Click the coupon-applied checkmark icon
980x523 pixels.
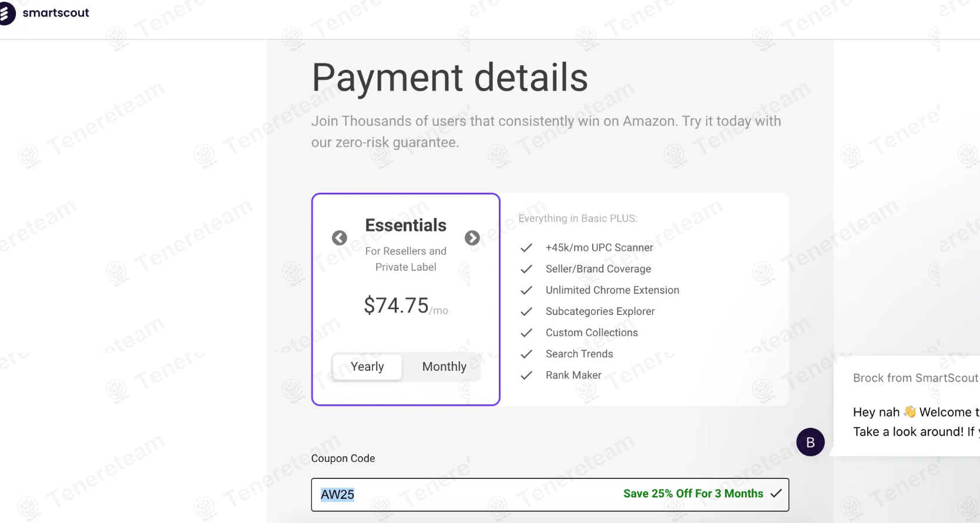[x=776, y=494]
